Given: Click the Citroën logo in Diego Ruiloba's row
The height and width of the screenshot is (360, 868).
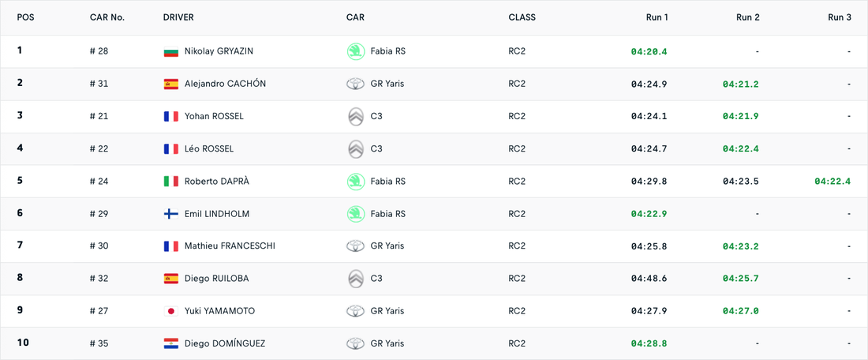Looking at the screenshot, I should 356,279.
